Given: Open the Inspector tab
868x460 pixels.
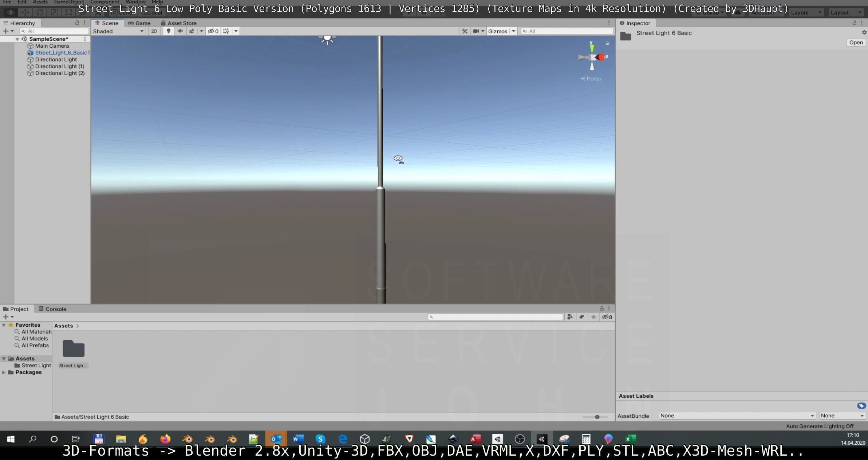Looking at the screenshot, I should [x=635, y=23].
